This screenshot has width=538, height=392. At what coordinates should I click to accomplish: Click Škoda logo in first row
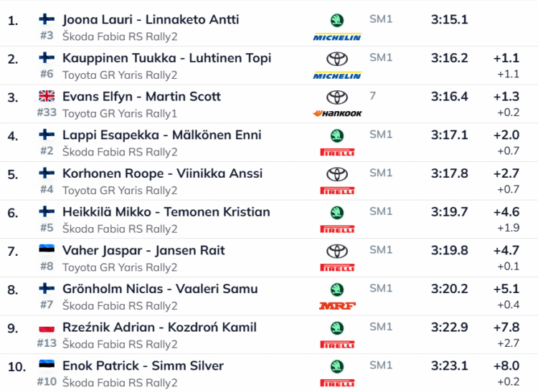tap(336, 20)
